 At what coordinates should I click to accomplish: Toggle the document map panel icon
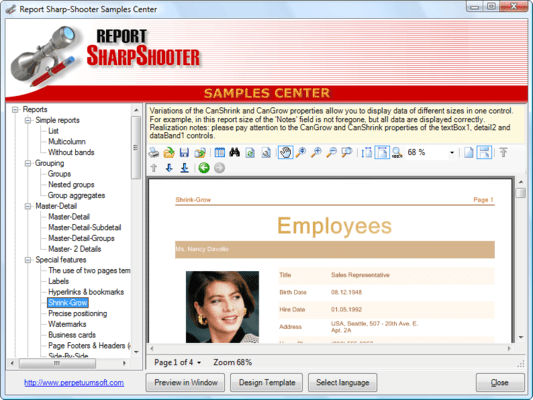pyautogui.click(x=220, y=153)
